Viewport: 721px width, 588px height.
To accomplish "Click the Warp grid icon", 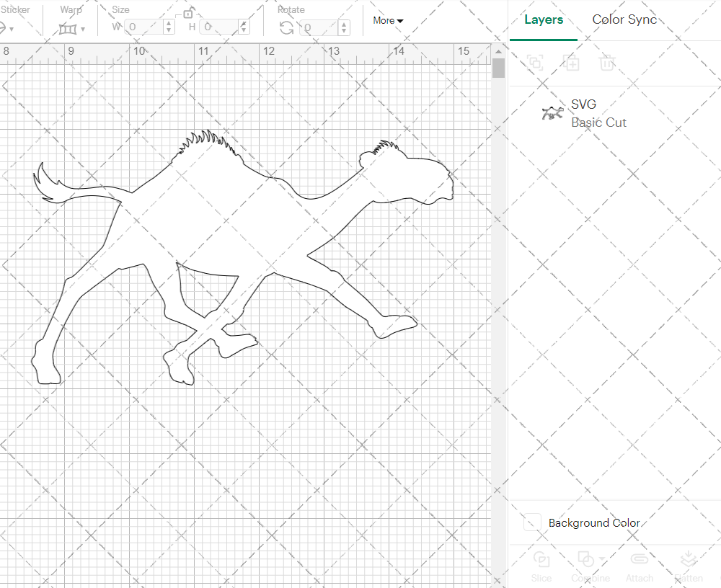I will [x=68, y=29].
